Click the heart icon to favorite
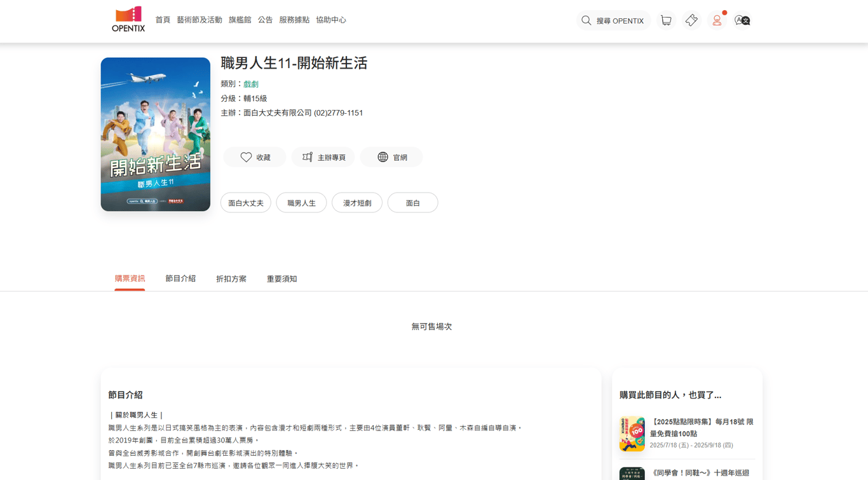 point(246,157)
